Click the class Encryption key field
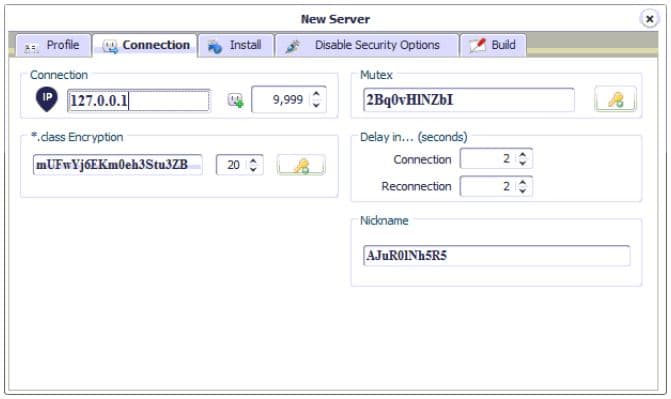 point(117,165)
